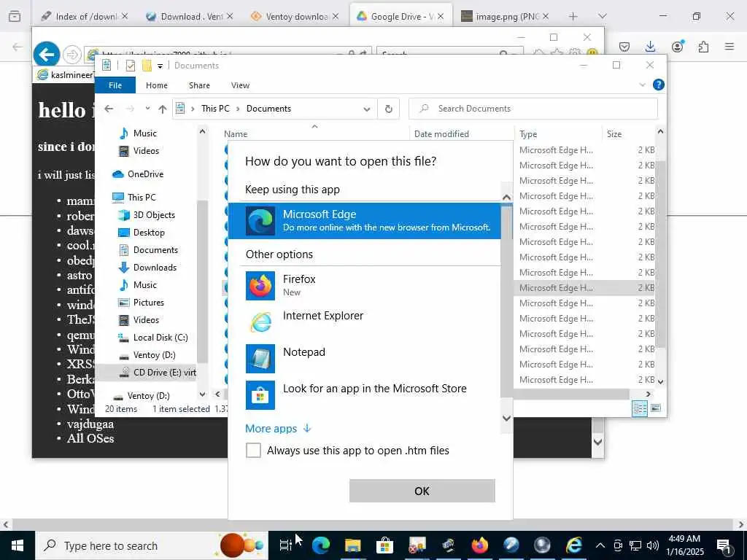Click into the Search Documents field
The image size is (747, 560).
coord(533,109)
